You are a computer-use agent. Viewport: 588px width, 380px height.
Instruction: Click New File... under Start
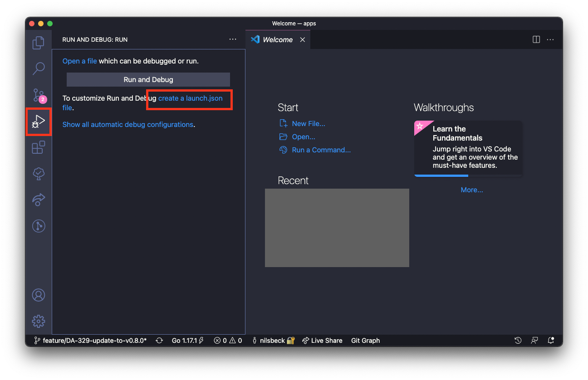[x=303, y=123]
